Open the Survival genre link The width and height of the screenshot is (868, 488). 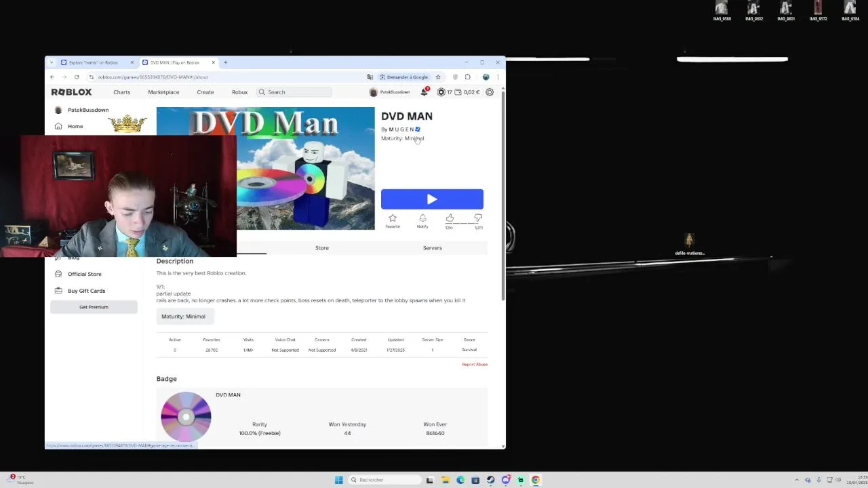469,350
